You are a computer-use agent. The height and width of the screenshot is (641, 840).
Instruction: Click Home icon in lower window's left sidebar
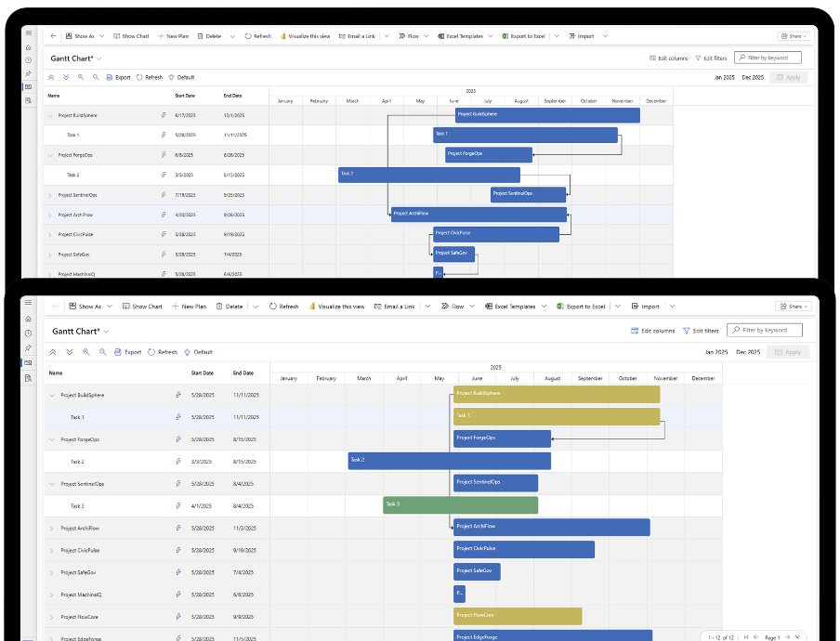click(x=28, y=318)
